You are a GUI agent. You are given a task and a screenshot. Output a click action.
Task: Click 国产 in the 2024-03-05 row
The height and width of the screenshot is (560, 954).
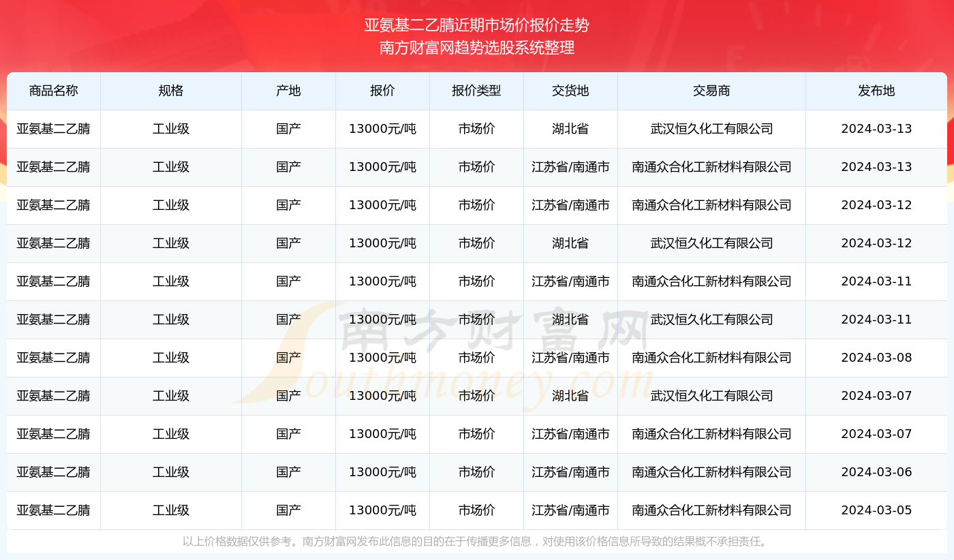click(x=288, y=510)
